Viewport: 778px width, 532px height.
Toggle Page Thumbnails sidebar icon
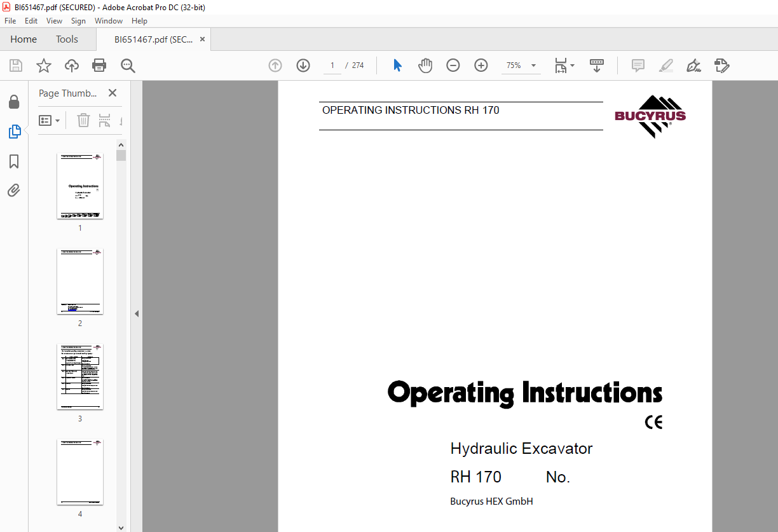[x=14, y=132]
